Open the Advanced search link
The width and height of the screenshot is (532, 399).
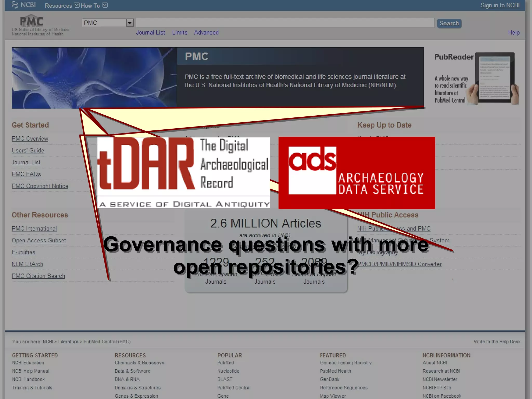[206, 32]
